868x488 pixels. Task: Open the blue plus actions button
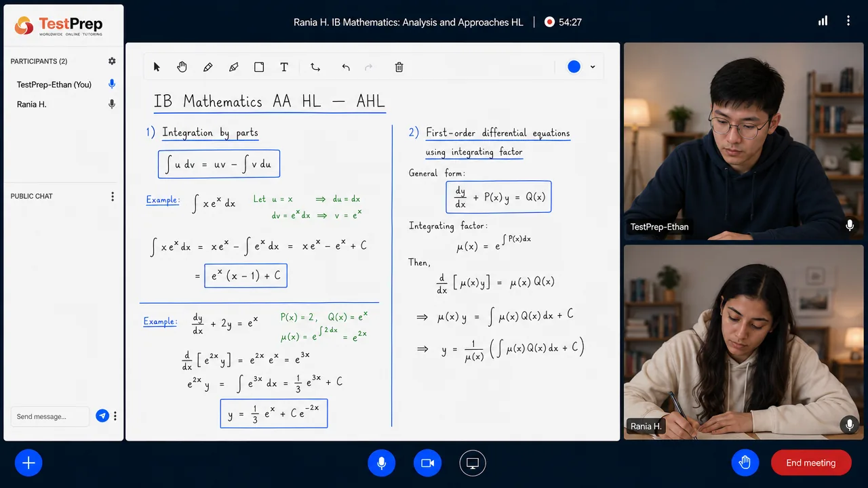coord(28,463)
